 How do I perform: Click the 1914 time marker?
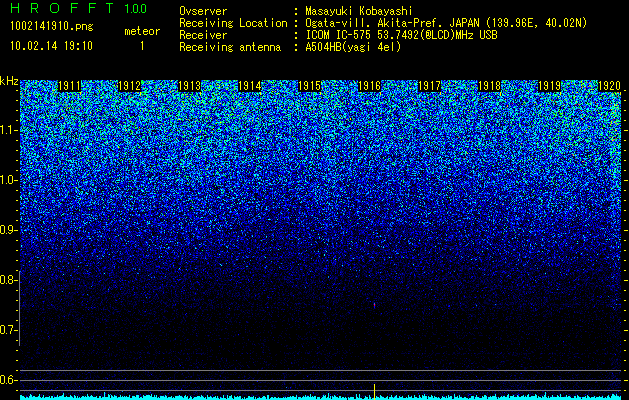tap(250, 86)
